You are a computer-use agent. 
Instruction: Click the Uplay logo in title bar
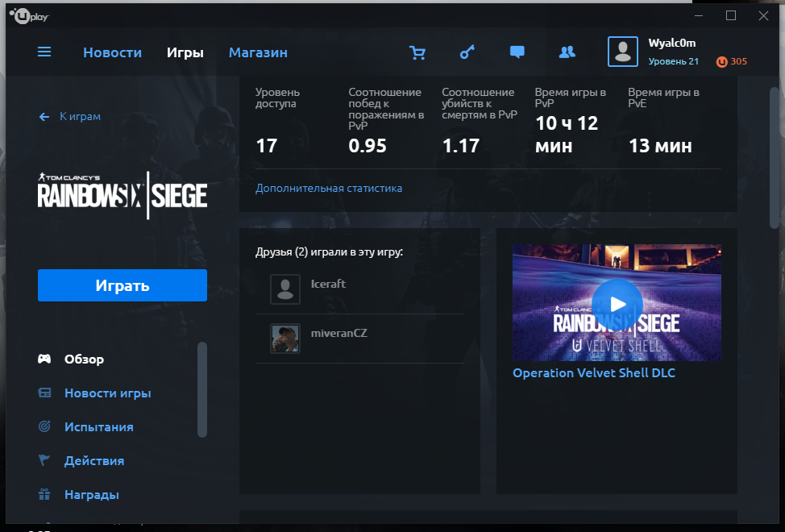pos(30,16)
